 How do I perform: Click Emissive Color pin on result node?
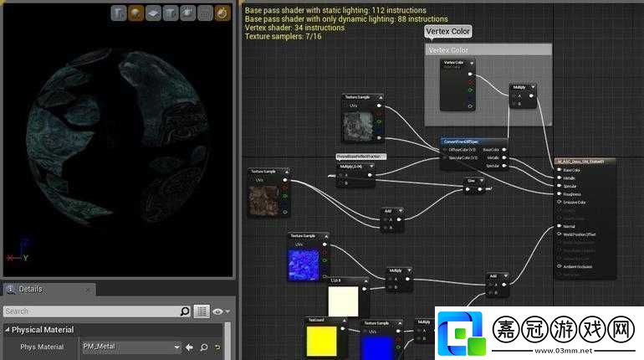point(560,203)
